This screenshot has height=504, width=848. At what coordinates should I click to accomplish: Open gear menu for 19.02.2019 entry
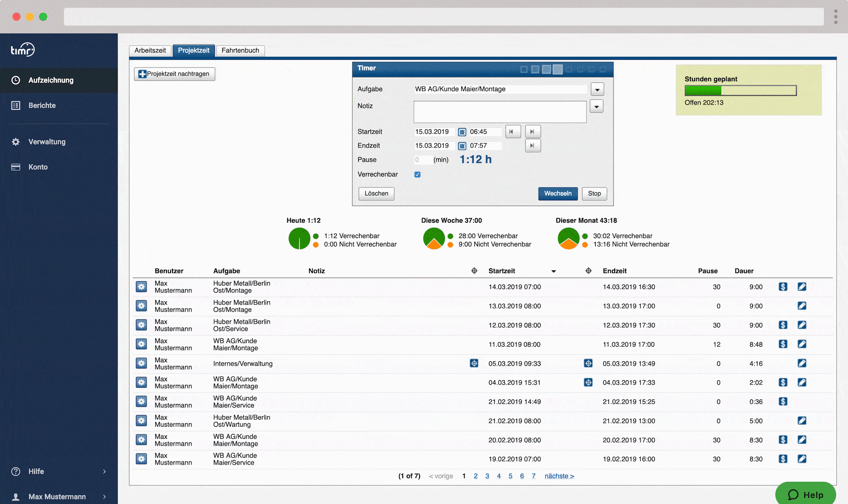click(141, 459)
